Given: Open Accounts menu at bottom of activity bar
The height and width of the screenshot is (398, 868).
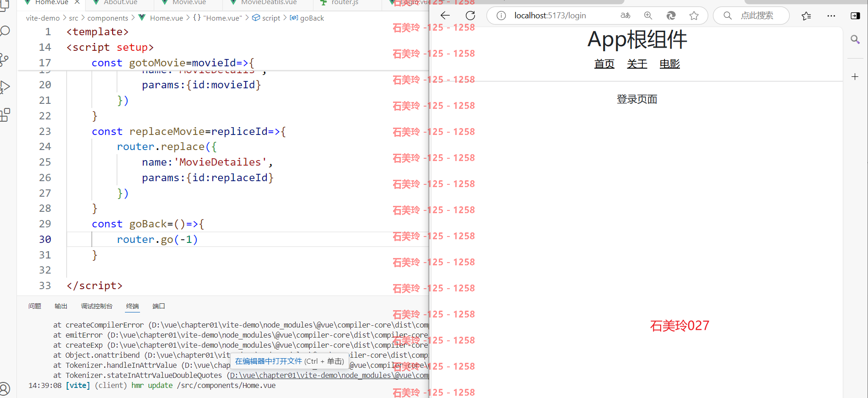Looking at the screenshot, I should (x=5, y=389).
